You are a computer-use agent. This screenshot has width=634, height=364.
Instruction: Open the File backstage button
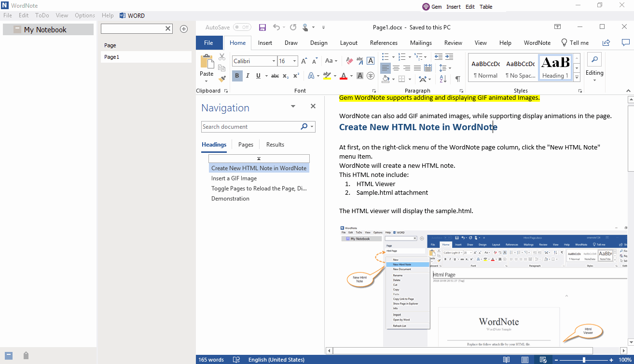tap(209, 43)
